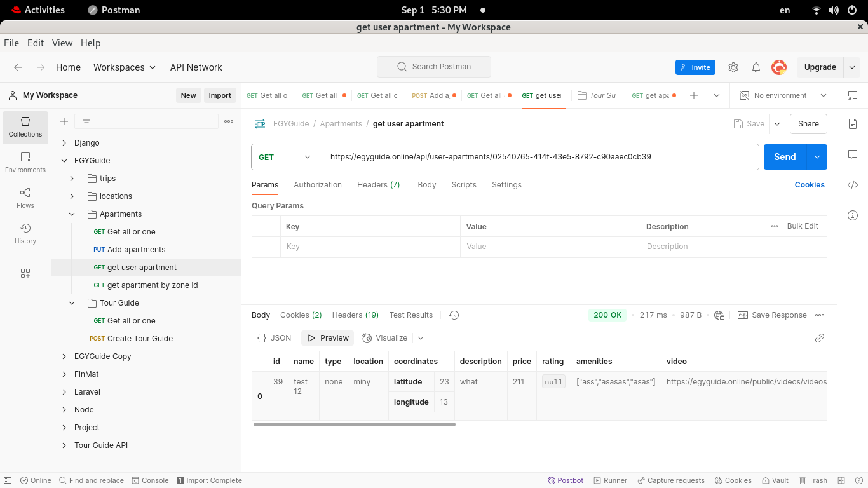Go back using the left arrow
This screenshot has width=868, height=488.
(18, 67)
